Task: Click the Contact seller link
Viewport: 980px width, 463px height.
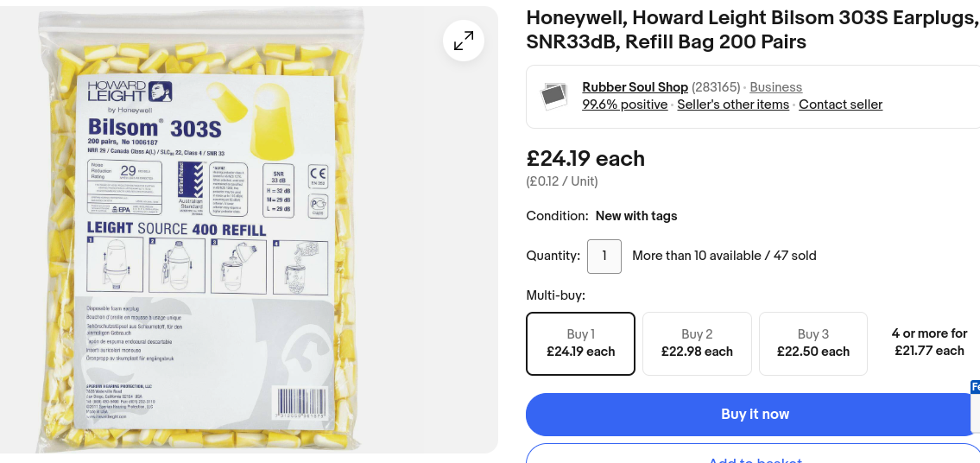Action: point(840,105)
